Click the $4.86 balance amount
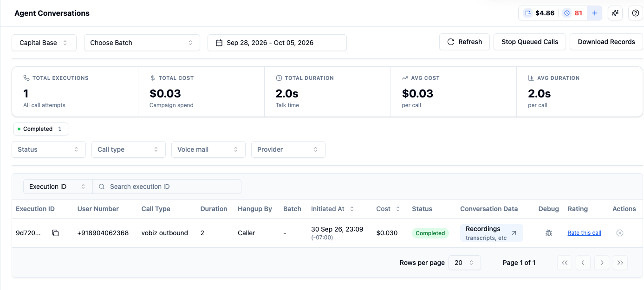 tap(545, 13)
